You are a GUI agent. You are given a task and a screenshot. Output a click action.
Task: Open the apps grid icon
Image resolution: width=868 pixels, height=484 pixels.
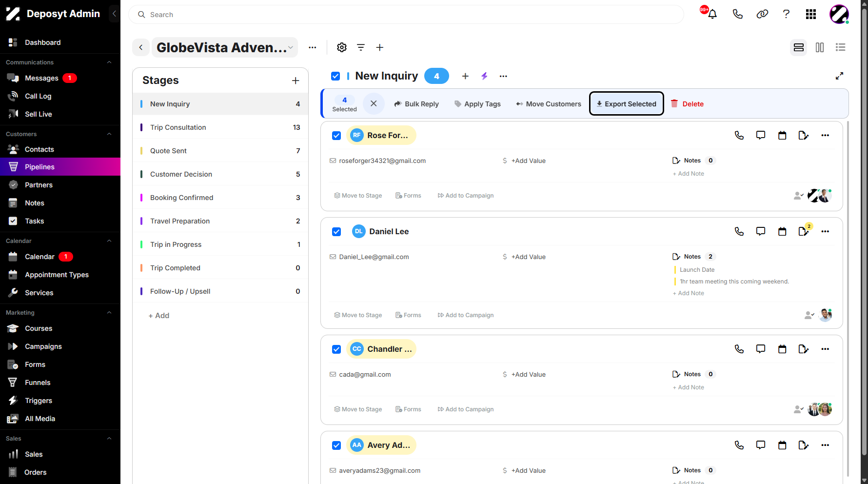pyautogui.click(x=811, y=14)
